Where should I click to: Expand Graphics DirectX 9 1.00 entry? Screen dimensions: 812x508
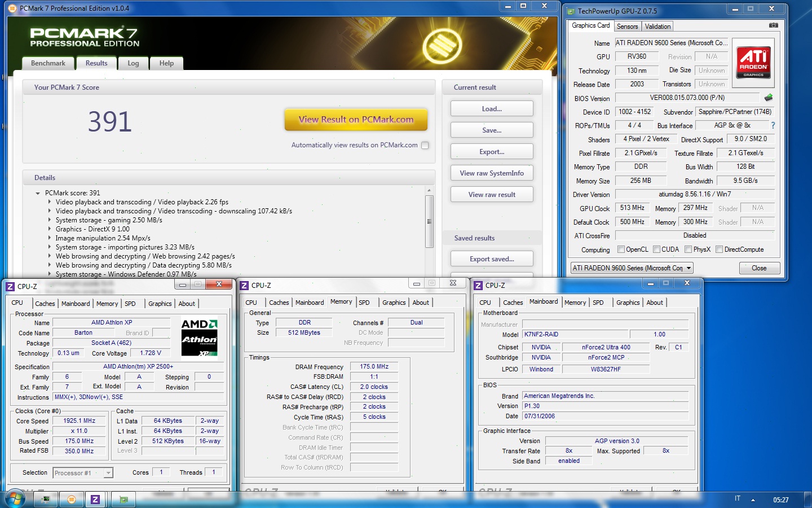tap(50, 229)
